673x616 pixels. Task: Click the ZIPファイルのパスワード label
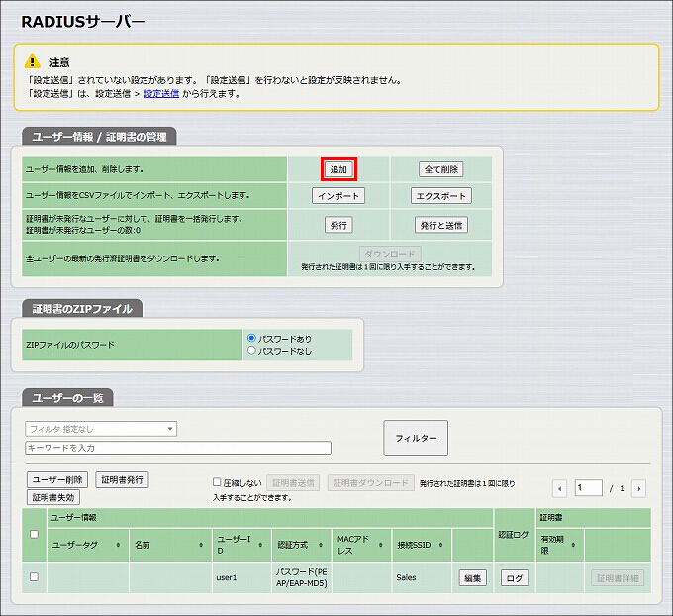click(x=70, y=345)
